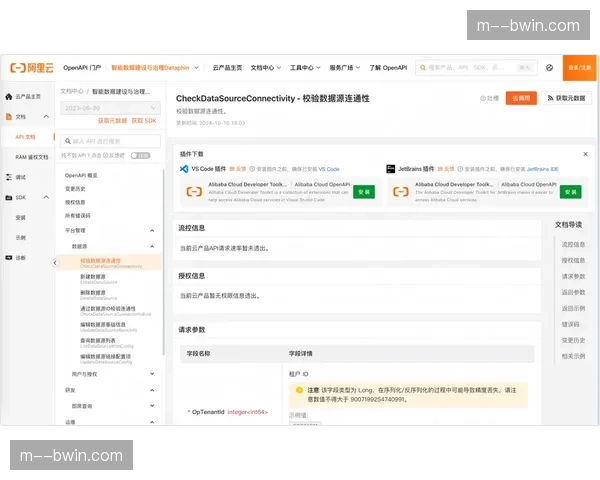Open the ListDataSourceWithConfig tree item
The image size is (600, 480).
(x=107, y=343)
